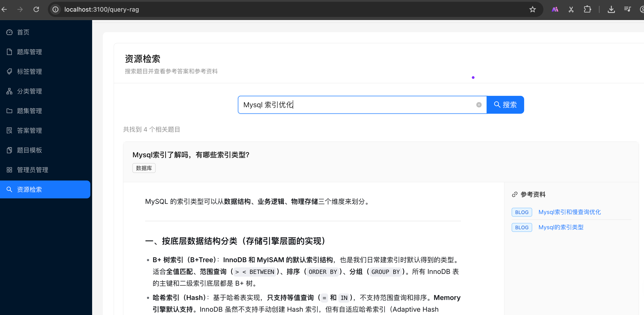The height and width of the screenshot is (315, 644).
Task: Click the 数据库 tag
Action: (x=144, y=168)
